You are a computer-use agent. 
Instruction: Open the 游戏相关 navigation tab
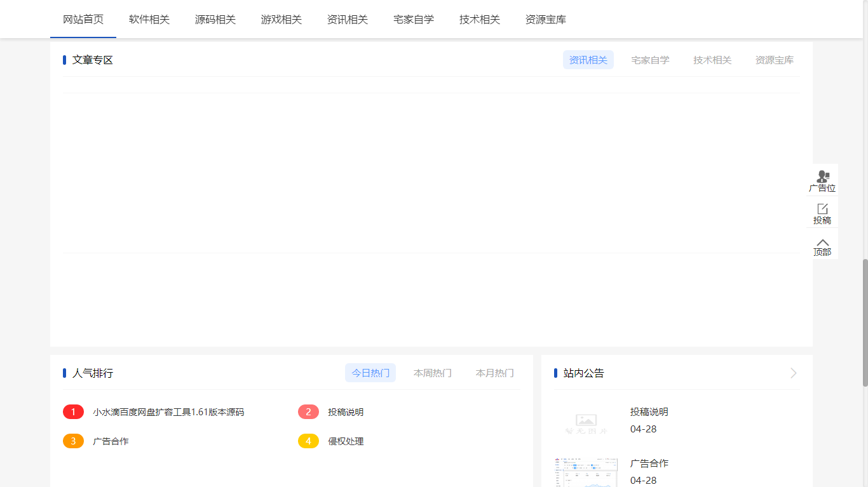(x=281, y=19)
